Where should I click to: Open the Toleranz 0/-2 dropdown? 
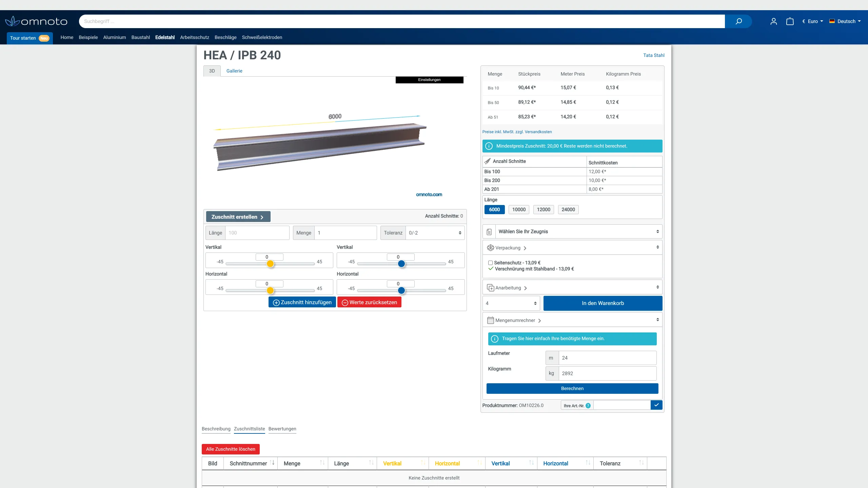pos(435,233)
